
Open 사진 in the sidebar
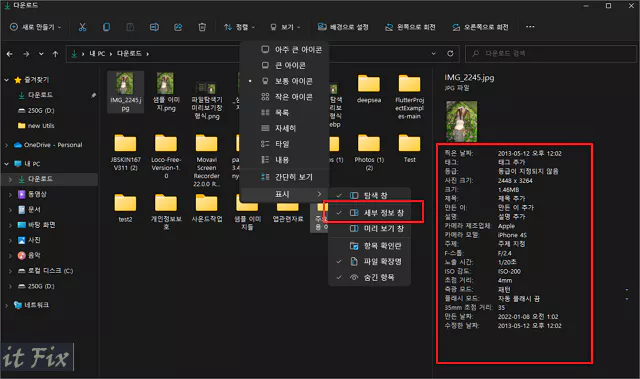(x=29, y=240)
